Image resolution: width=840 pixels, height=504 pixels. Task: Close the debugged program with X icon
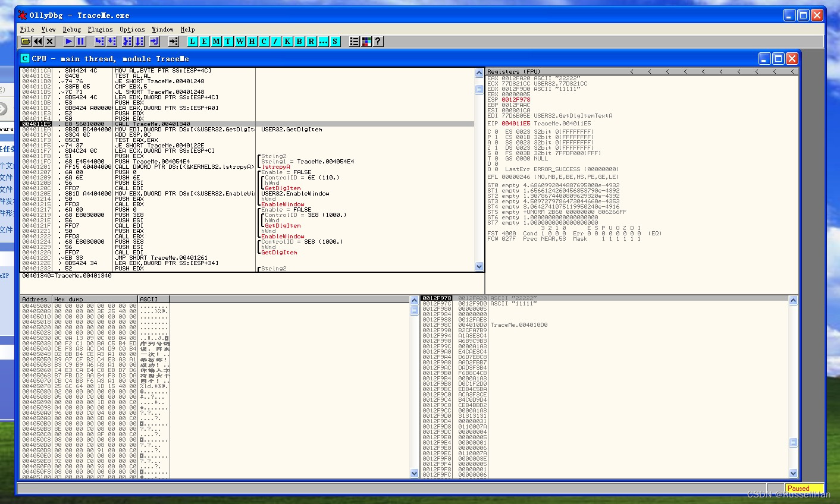click(50, 42)
